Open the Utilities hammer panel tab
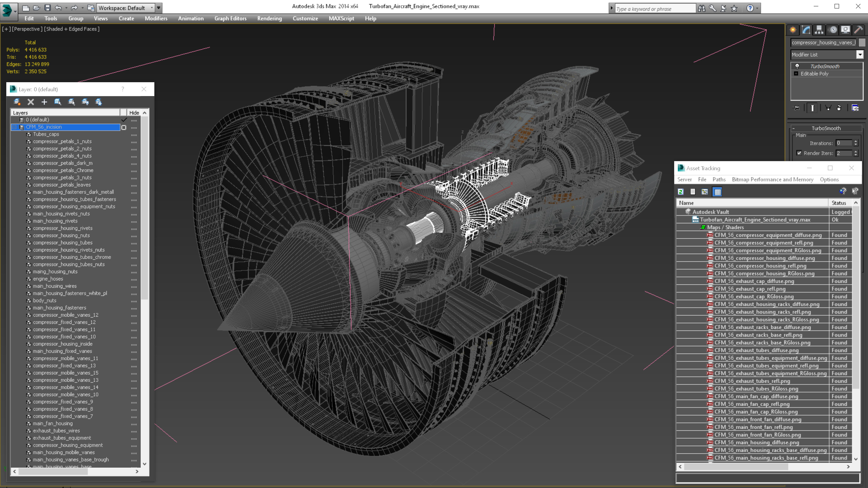Image resolution: width=868 pixels, height=488 pixels. 859,30
